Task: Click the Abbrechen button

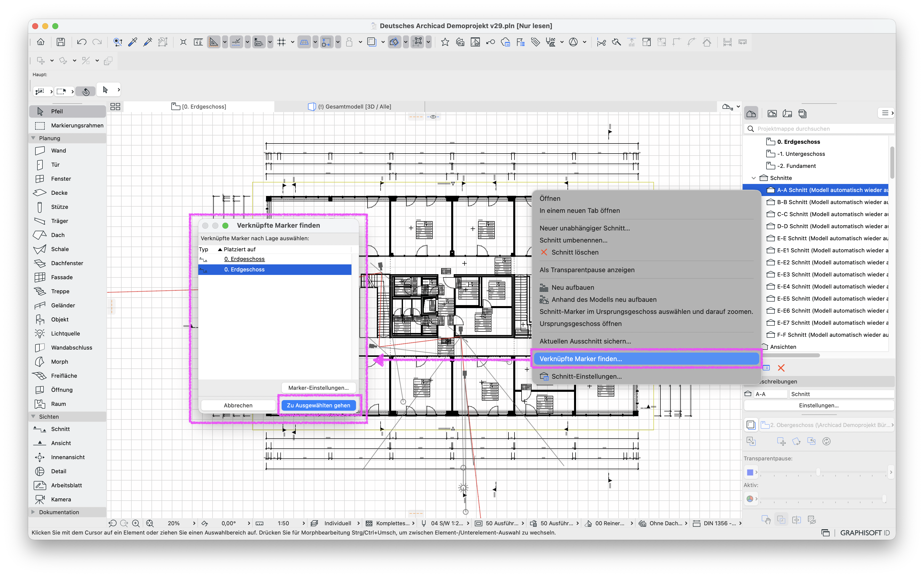Action: (x=238, y=405)
